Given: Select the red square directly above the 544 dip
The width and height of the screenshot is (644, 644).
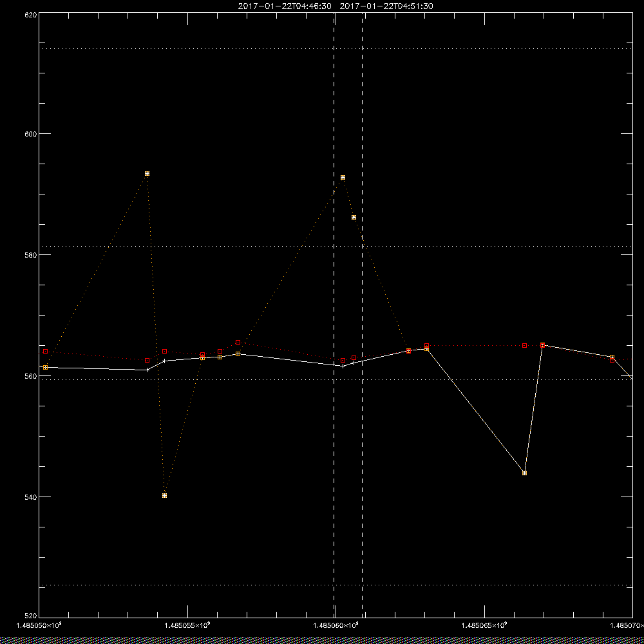Looking at the screenshot, I should point(524,345).
